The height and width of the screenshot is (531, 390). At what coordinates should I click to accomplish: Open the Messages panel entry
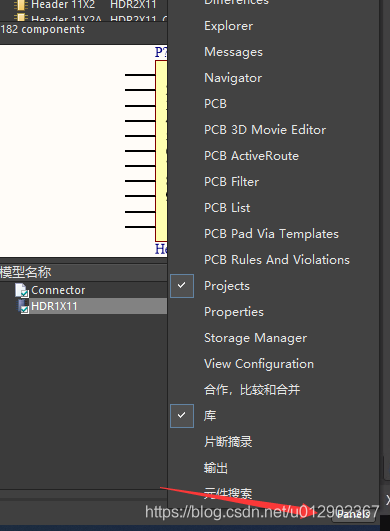click(234, 52)
